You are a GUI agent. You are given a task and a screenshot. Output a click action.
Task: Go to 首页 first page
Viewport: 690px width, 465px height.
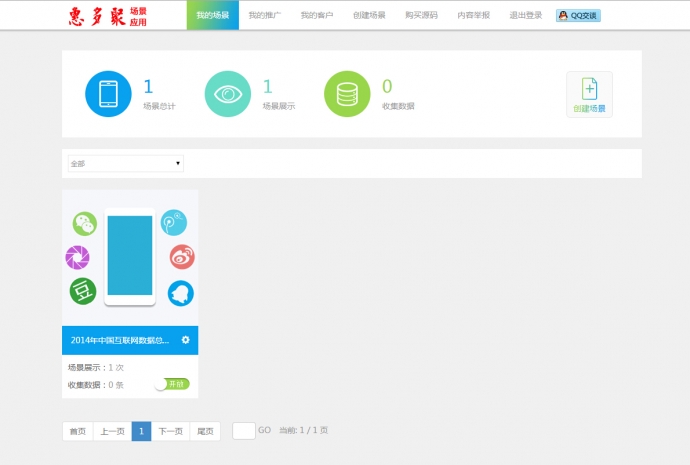coord(78,431)
